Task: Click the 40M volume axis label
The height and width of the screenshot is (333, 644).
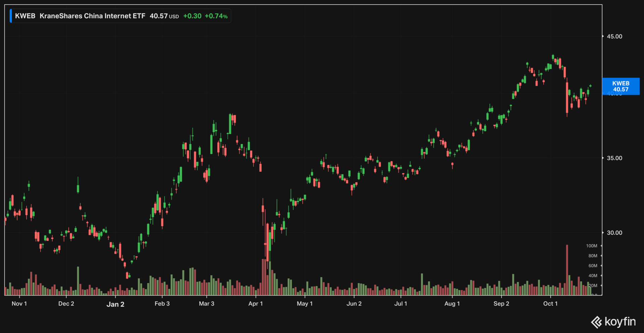Action: tap(593, 276)
